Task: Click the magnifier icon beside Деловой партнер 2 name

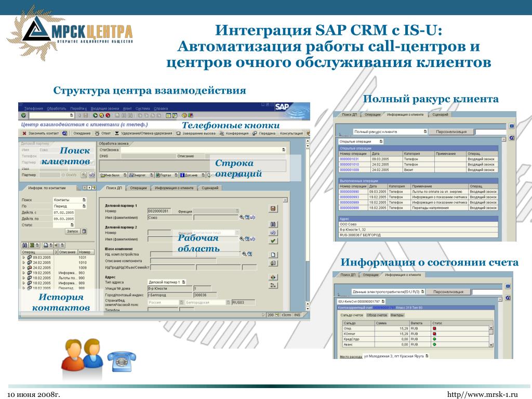Action: click(x=241, y=239)
